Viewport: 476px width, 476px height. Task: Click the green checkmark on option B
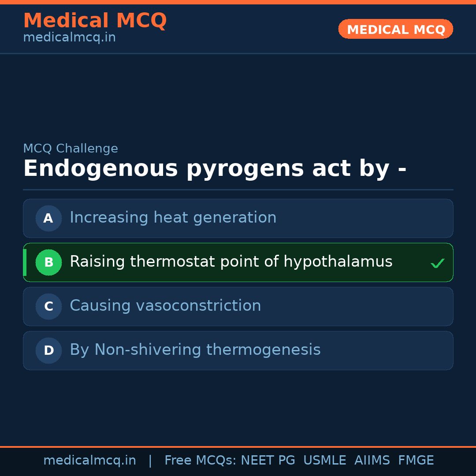437,263
